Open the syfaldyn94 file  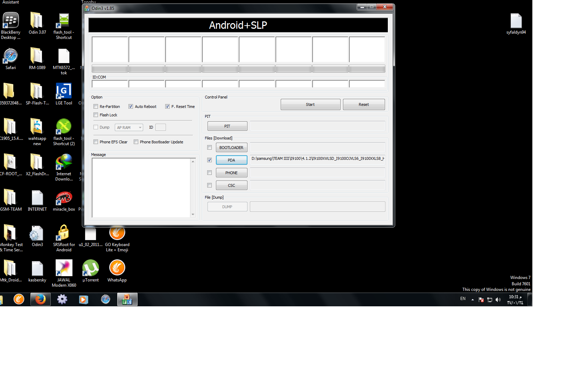pyautogui.click(x=516, y=23)
